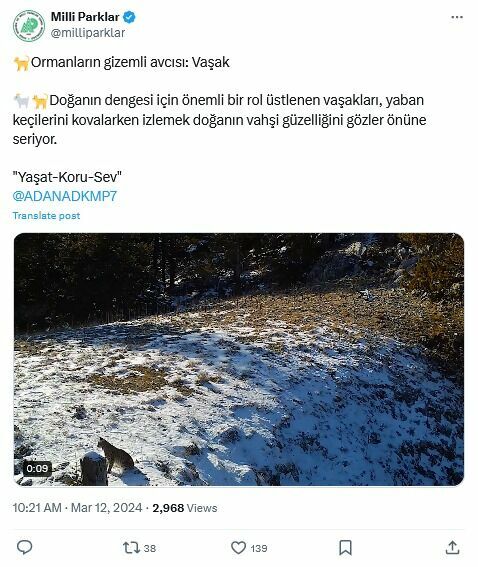Click the 0:09 video duration badge
The height and width of the screenshot is (567, 478).
37,469
